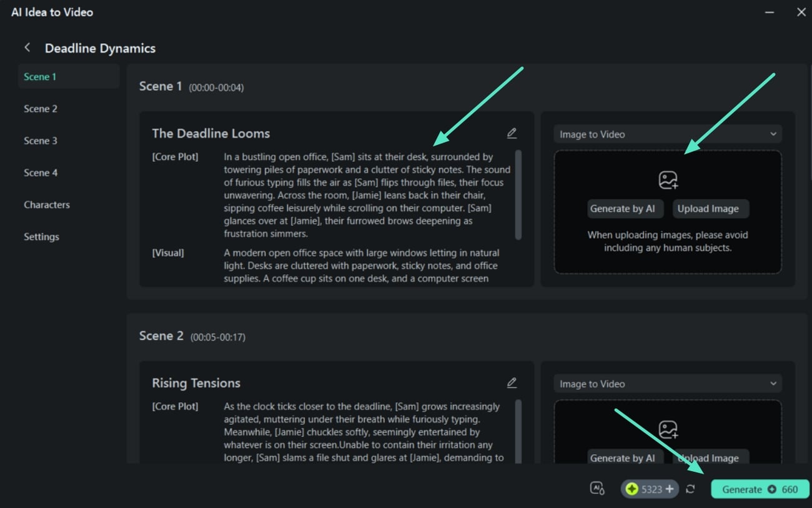Click the 'Scene 1' heading above The Deadline Looms
This screenshot has width=812, height=508.
(x=161, y=86)
